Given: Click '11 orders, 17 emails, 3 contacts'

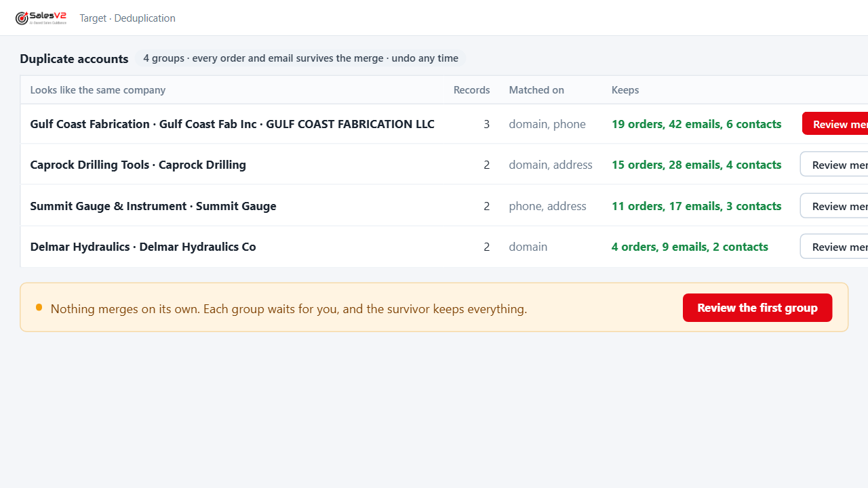Looking at the screenshot, I should (696, 206).
